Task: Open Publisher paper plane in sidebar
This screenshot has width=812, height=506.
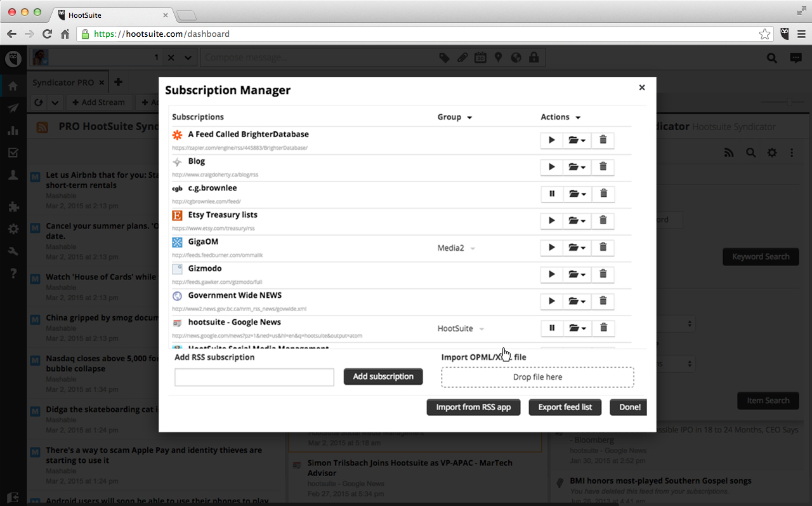Action: tap(13, 108)
